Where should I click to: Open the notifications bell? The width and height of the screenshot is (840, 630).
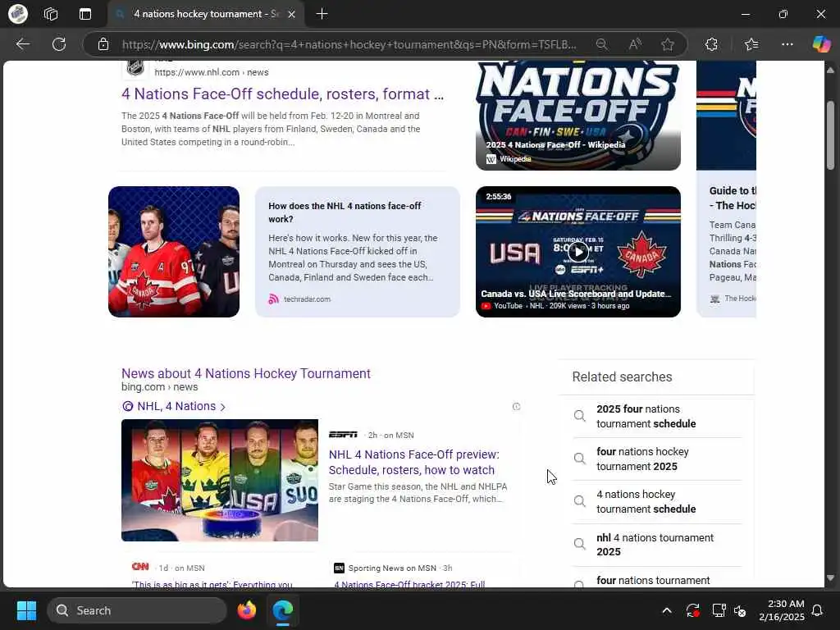818,610
